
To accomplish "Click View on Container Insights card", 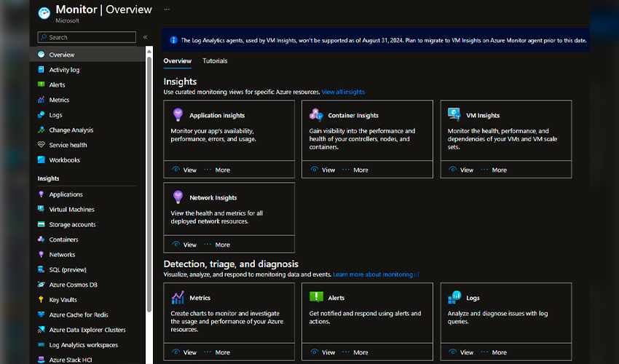I will click(x=323, y=170).
